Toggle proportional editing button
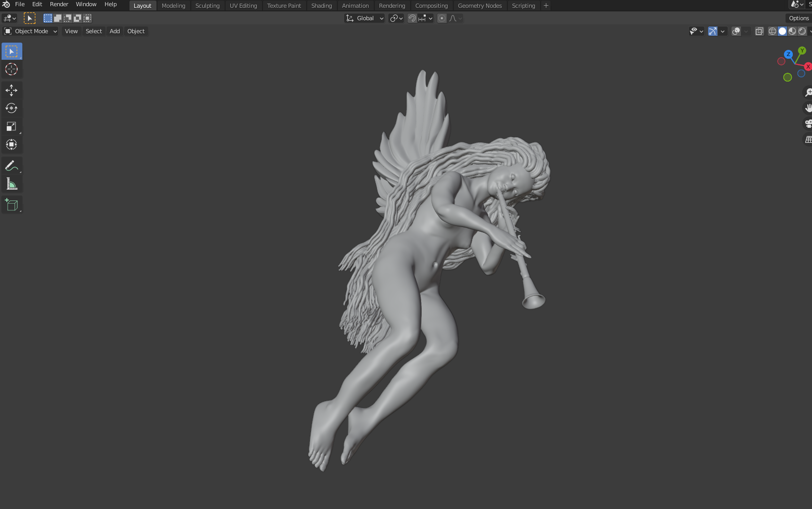The width and height of the screenshot is (812, 509). coord(442,18)
